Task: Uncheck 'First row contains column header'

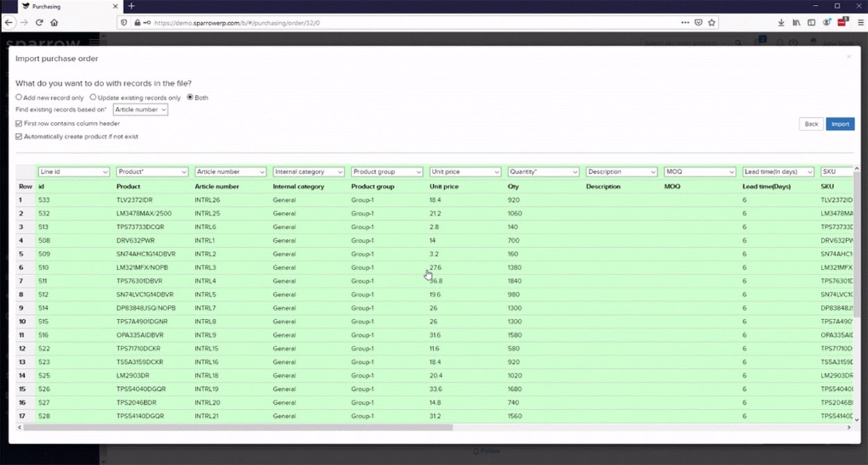Action: pyautogui.click(x=19, y=123)
